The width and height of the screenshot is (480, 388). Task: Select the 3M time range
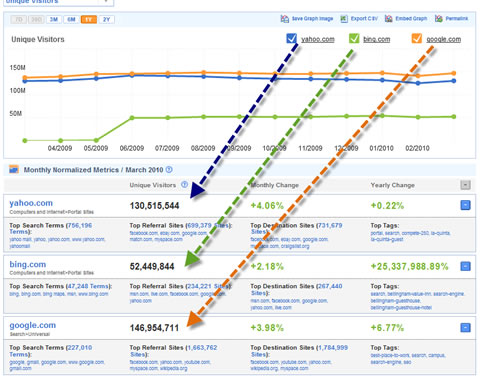tap(54, 20)
